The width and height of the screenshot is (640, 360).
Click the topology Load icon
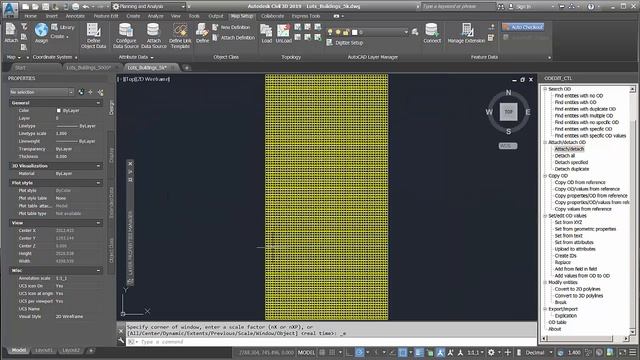[x=267, y=33]
